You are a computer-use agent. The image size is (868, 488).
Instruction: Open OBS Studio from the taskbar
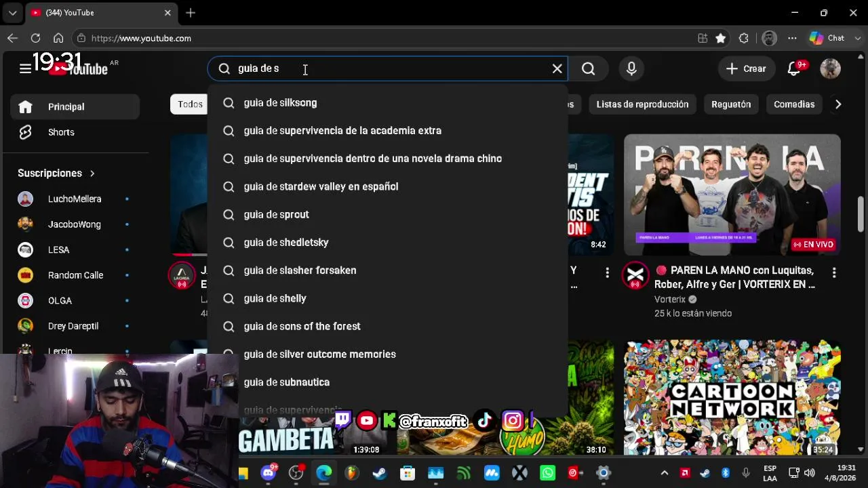tap(296, 473)
